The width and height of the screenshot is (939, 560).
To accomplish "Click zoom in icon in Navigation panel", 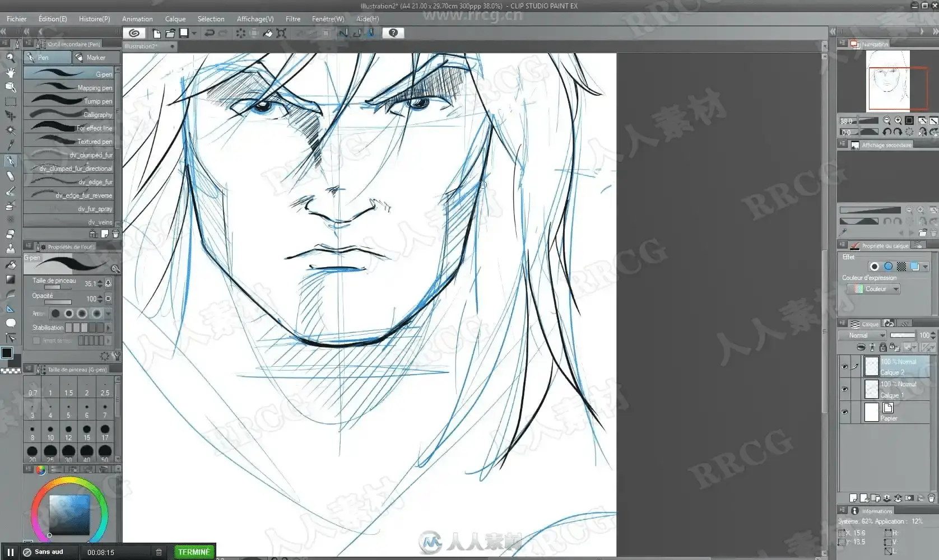I will pyautogui.click(x=898, y=120).
